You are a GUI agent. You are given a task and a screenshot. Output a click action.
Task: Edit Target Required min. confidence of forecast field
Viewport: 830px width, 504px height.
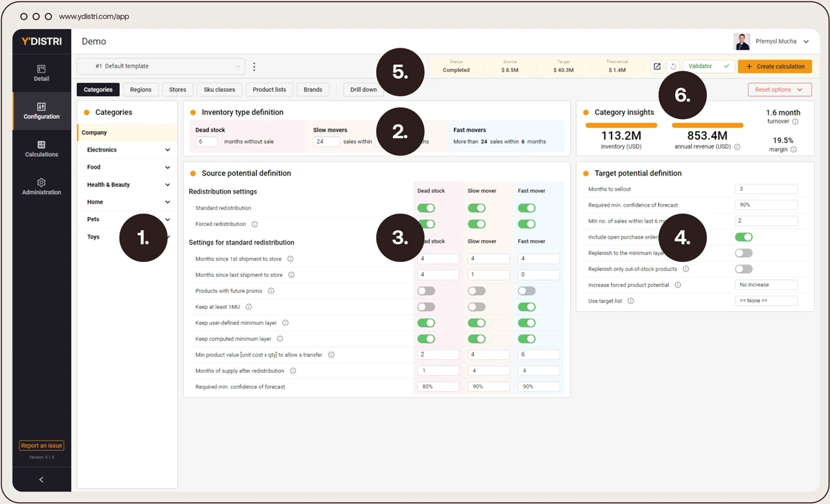click(766, 205)
